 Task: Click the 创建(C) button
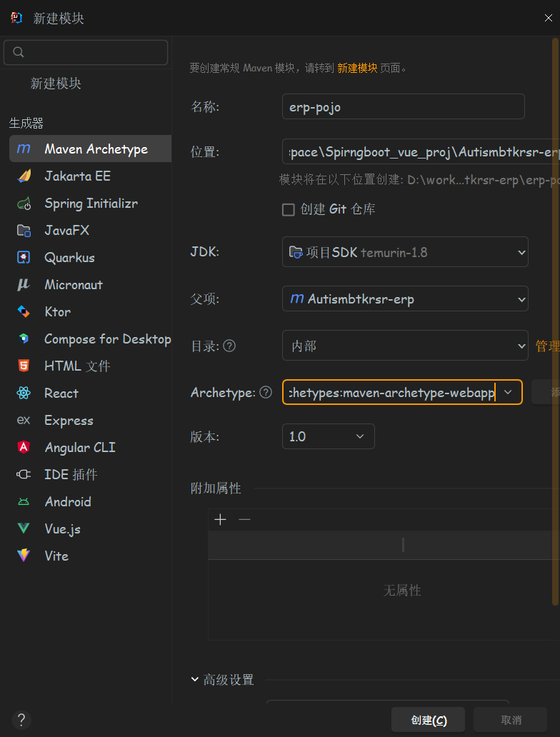pyautogui.click(x=429, y=720)
